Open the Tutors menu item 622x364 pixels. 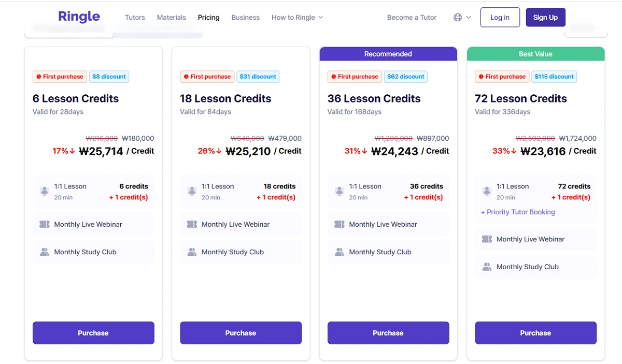(x=135, y=17)
